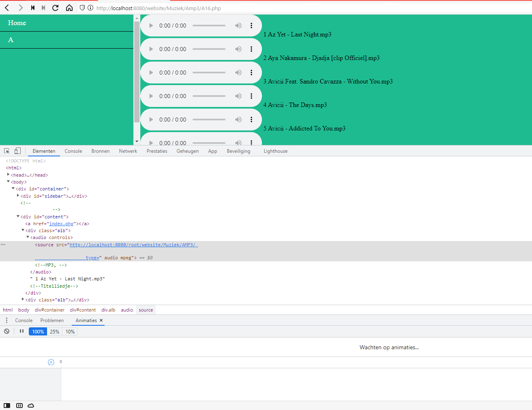The height and width of the screenshot is (410, 532).
Task: Mute audio player for Aya Nakamura track
Action: point(238,49)
